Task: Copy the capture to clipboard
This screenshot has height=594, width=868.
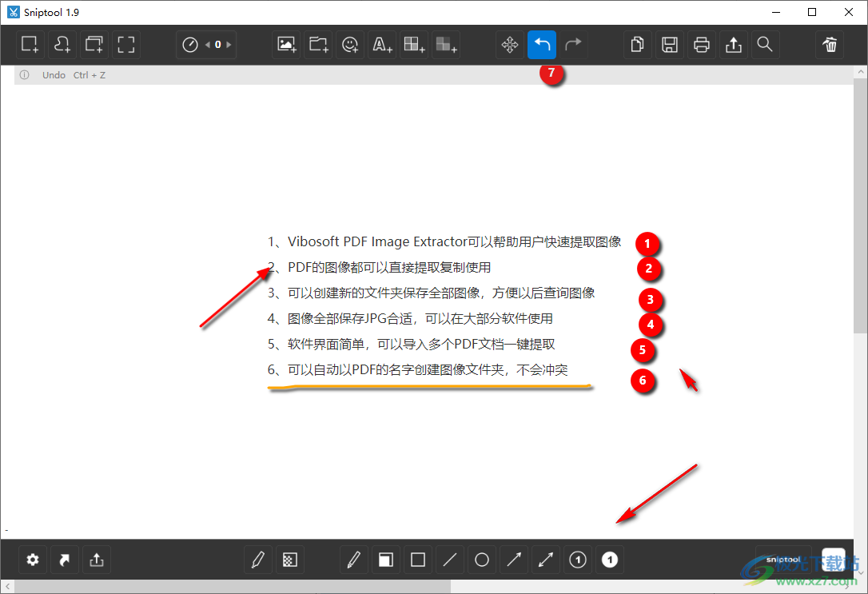Action: (x=637, y=44)
